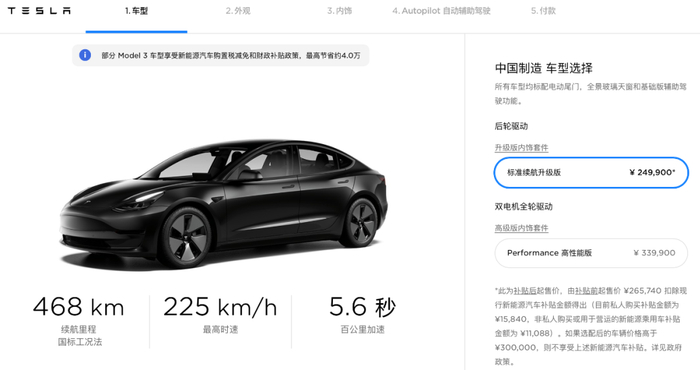
Task: Click the 225 km/h top speed figure
Action: coord(220,307)
